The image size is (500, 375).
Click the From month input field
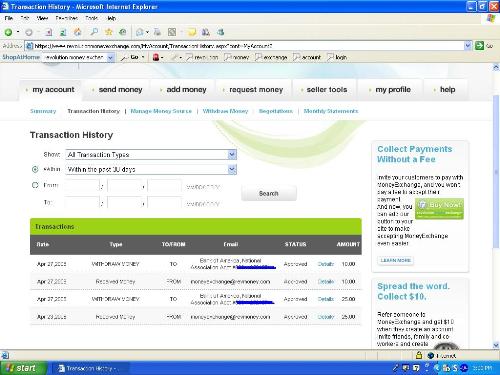82,186
